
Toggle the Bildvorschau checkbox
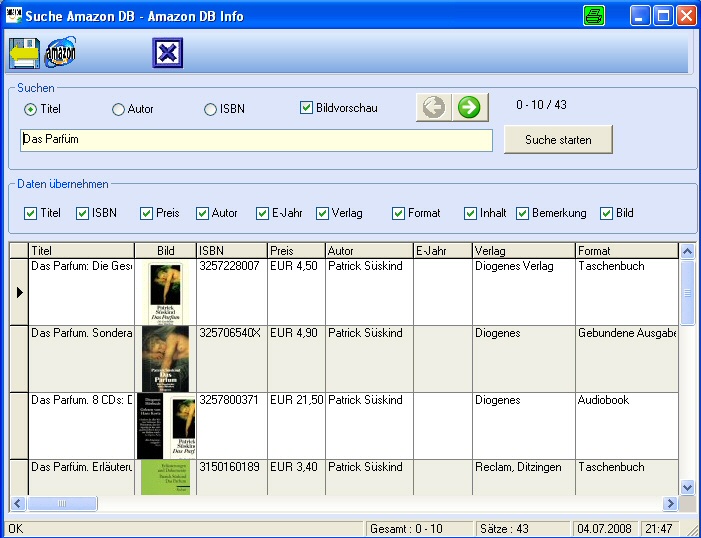pyautogui.click(x=307, y=108)
